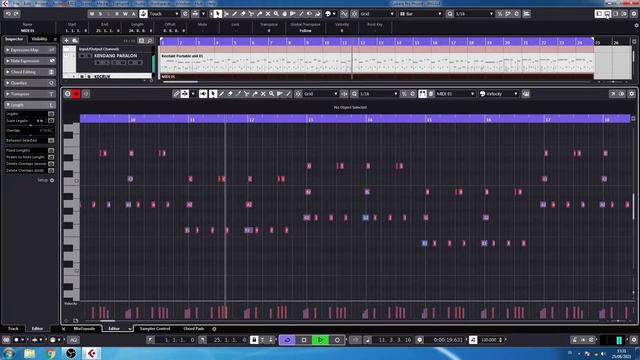Toggle the Show Left Zone button

599,13
